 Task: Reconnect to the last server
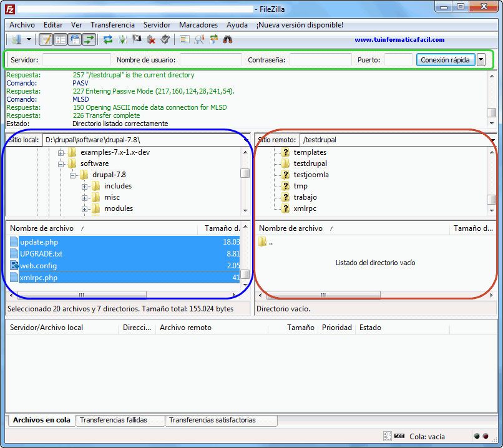coord(165,39)
